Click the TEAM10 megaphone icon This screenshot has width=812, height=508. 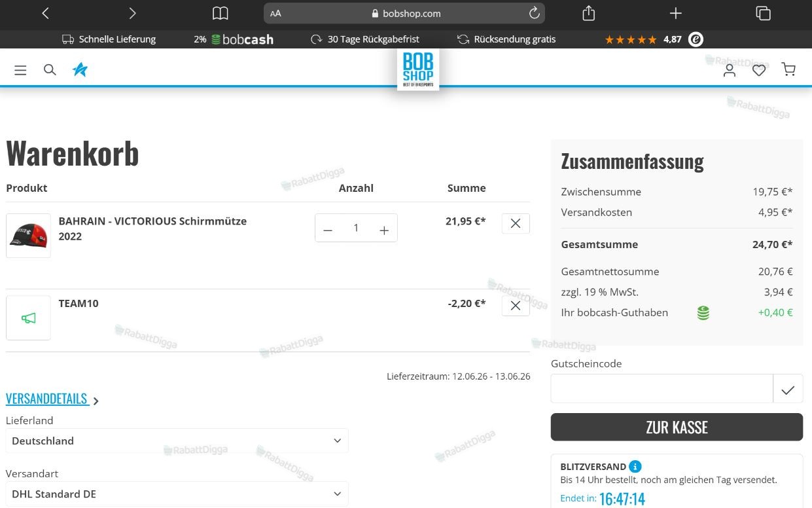[28, 318]
